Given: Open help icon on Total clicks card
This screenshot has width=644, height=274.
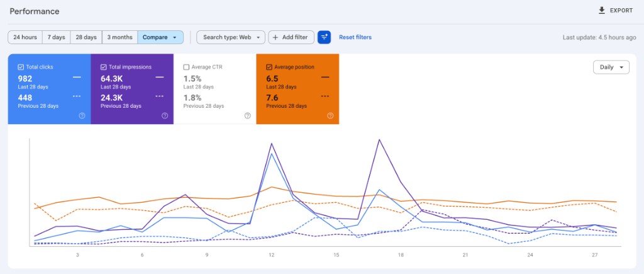Looking at the screenshot, I should (x=82, y=116).
